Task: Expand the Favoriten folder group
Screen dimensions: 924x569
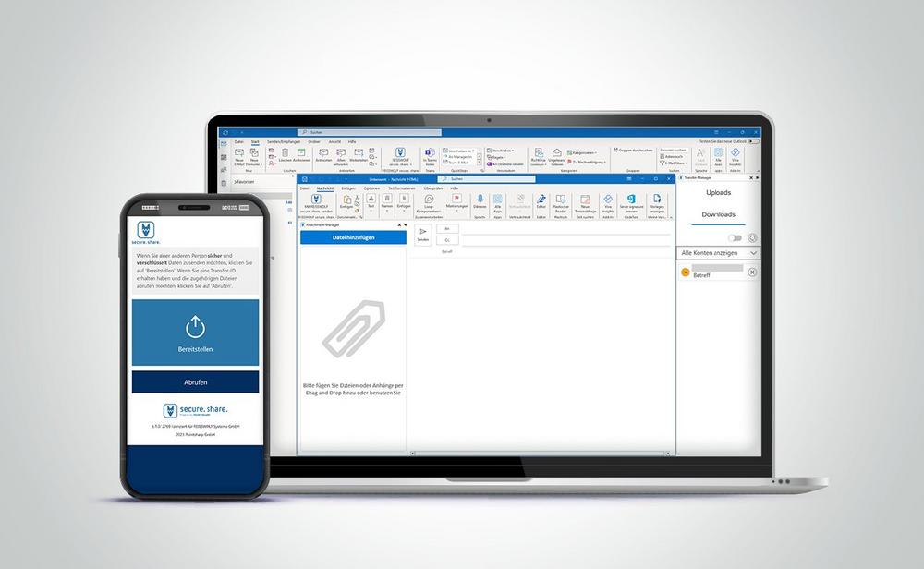Action: pyautogui.click(x=244, y=182)
